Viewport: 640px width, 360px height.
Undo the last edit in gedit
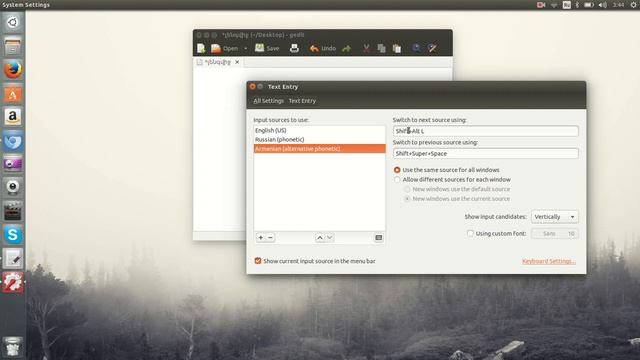tap(322, 49)
